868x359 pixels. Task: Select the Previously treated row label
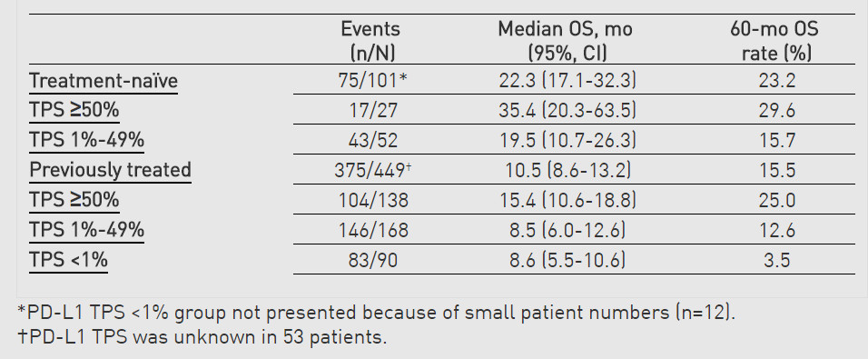pyautogui.click(x=110, y=170)
